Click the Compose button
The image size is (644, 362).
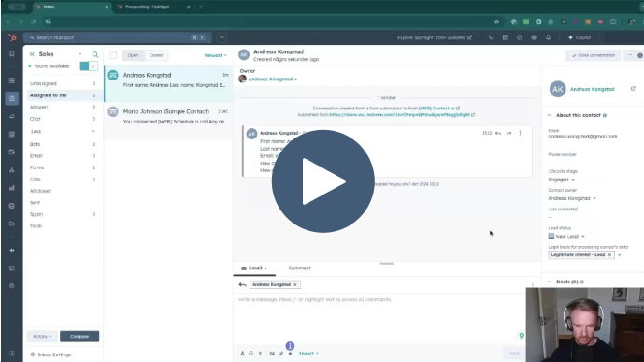[79, 337]
